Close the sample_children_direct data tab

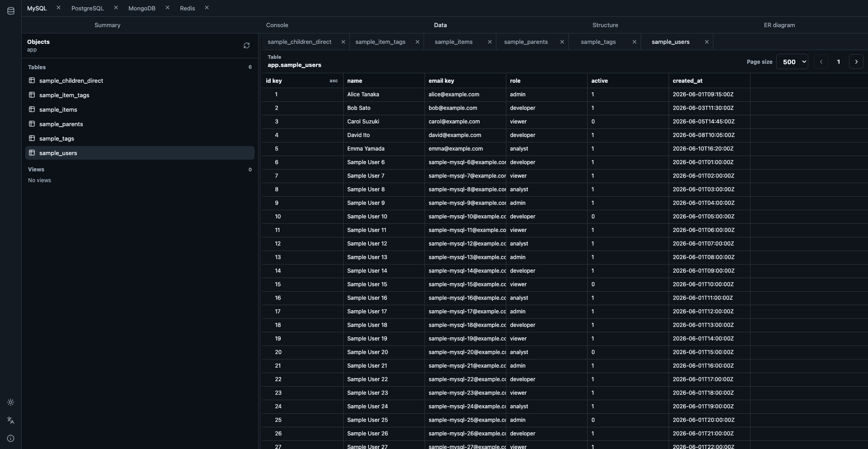tap(343, 42)
